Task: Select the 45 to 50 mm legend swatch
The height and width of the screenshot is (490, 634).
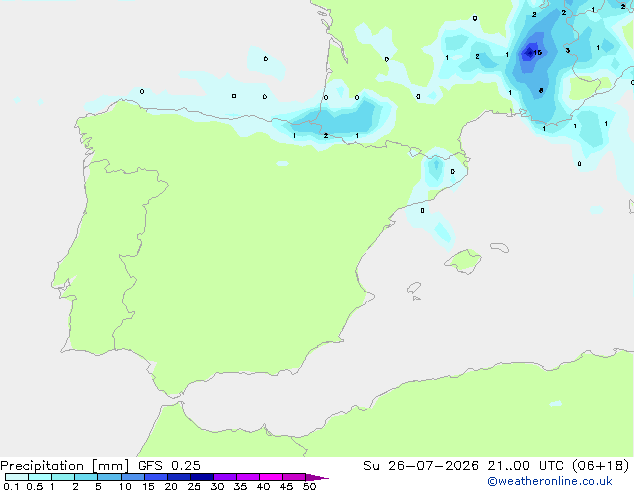Action: [294, 477]
